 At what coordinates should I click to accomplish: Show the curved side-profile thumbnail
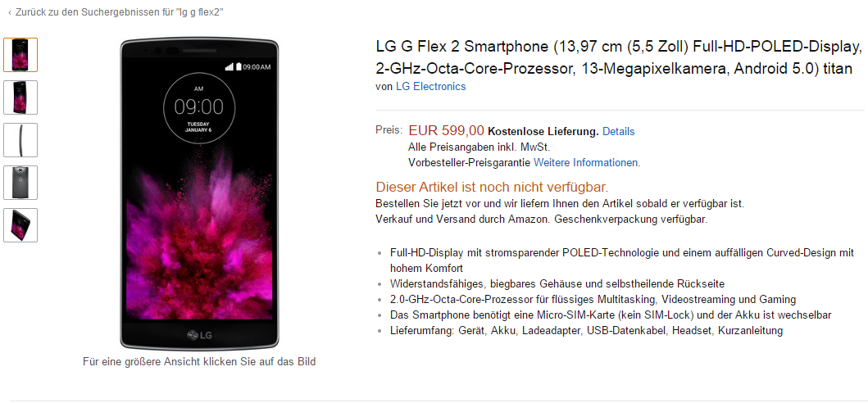20,140
